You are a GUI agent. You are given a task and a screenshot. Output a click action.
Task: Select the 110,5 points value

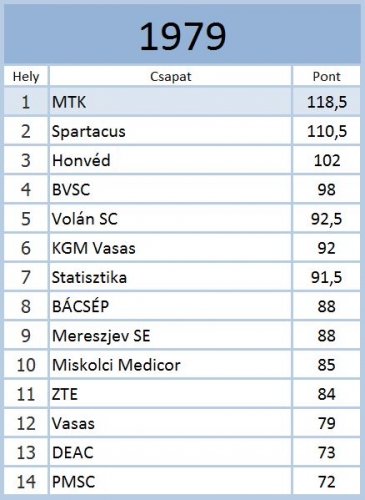(x=327, y=131)
